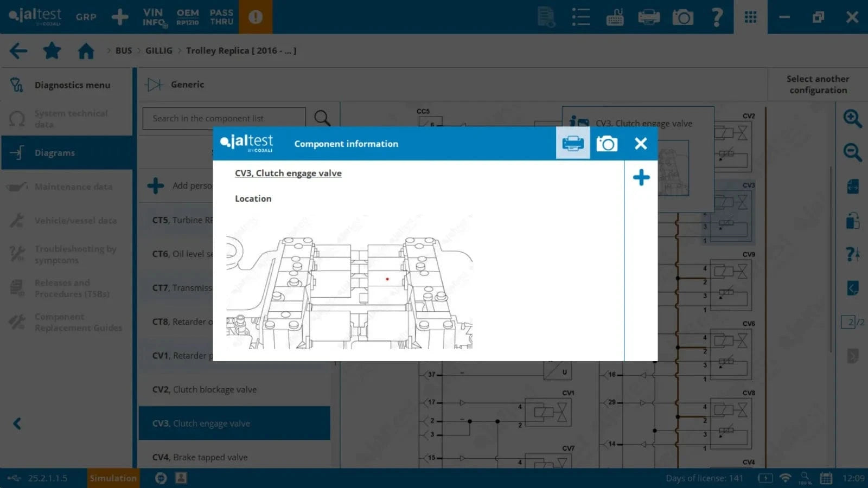Click the Generic configuration label
The image size is (868, 488).
tap(187, 85)
